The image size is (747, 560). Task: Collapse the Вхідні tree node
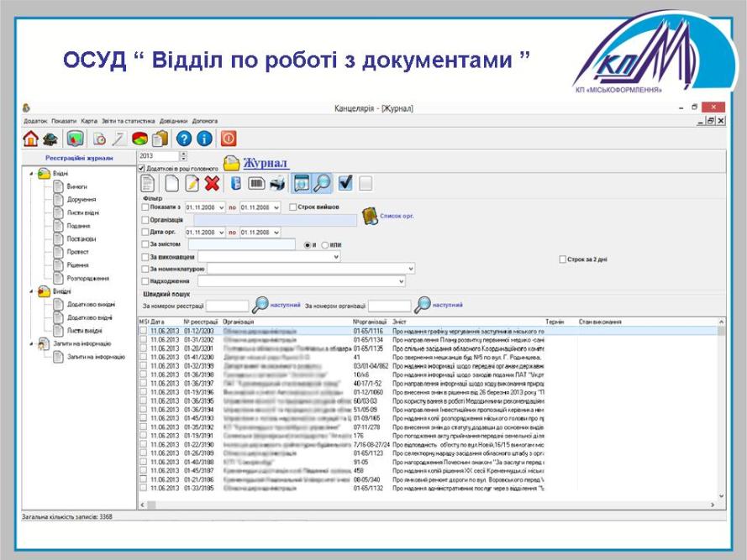click(x=32, y=174)
